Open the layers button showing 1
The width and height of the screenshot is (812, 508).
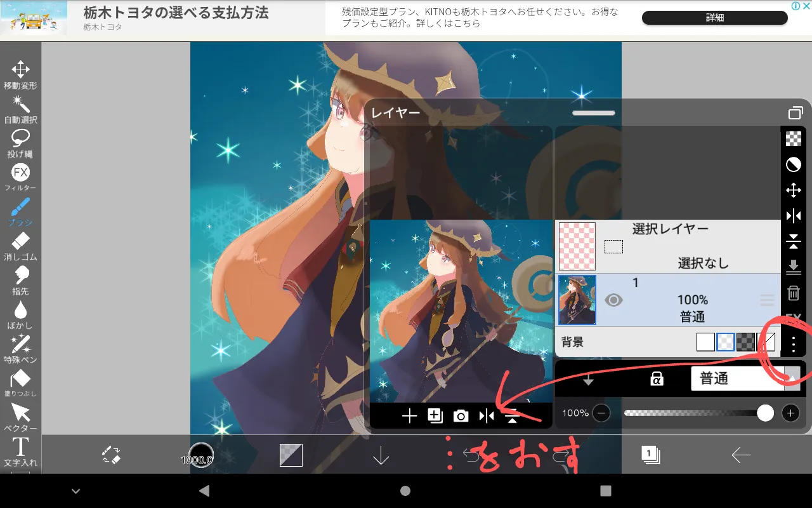(650, 454)
